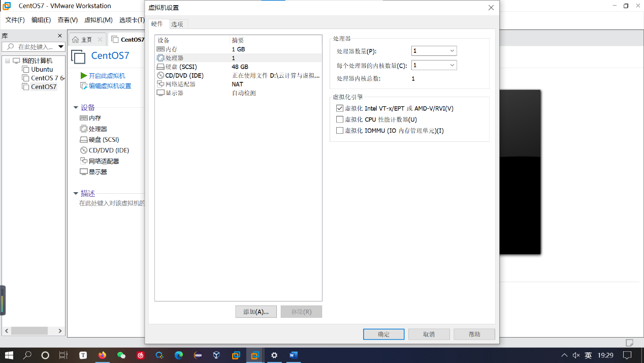Click 网络适配器 in the main window device panel

pyautogui.click(x=100, y=161)
